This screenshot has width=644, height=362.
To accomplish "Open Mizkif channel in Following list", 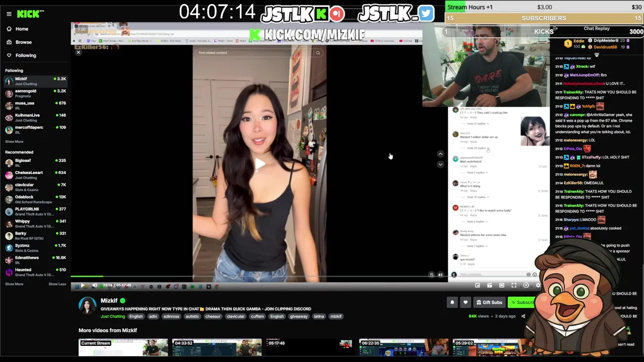I will point(35,81).
